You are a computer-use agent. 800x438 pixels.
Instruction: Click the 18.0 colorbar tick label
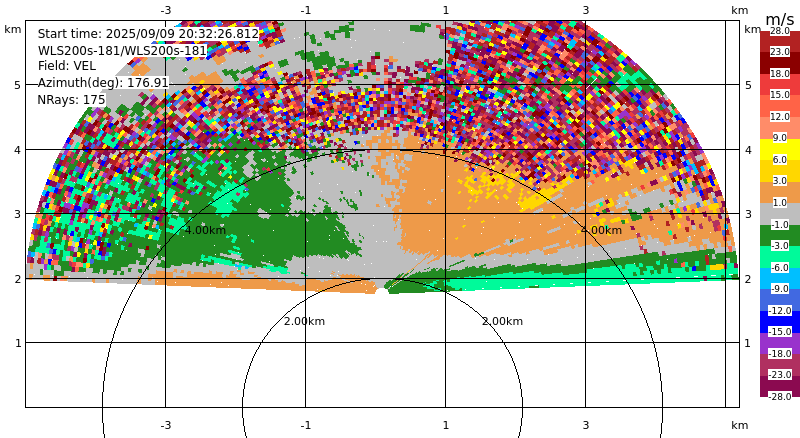point(780,74)
